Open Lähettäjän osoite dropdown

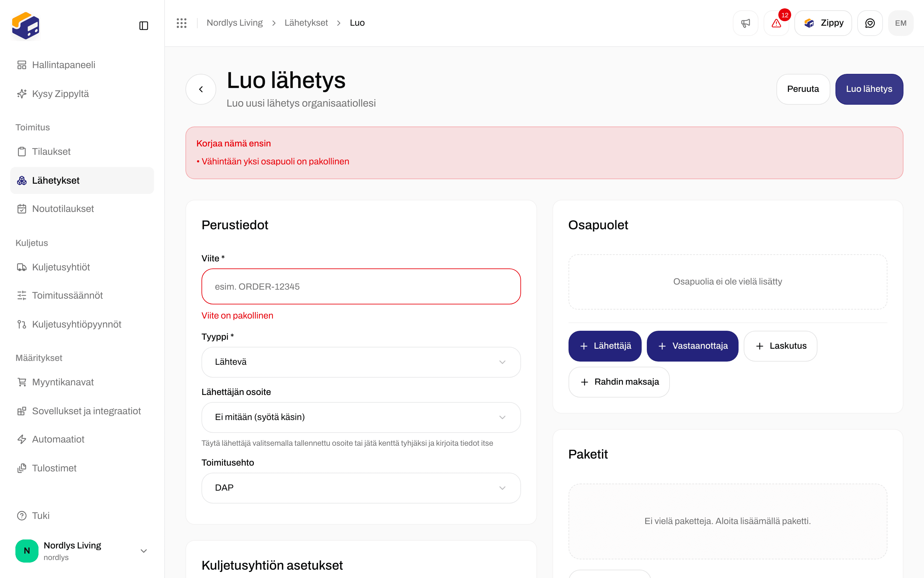point(361,417)
